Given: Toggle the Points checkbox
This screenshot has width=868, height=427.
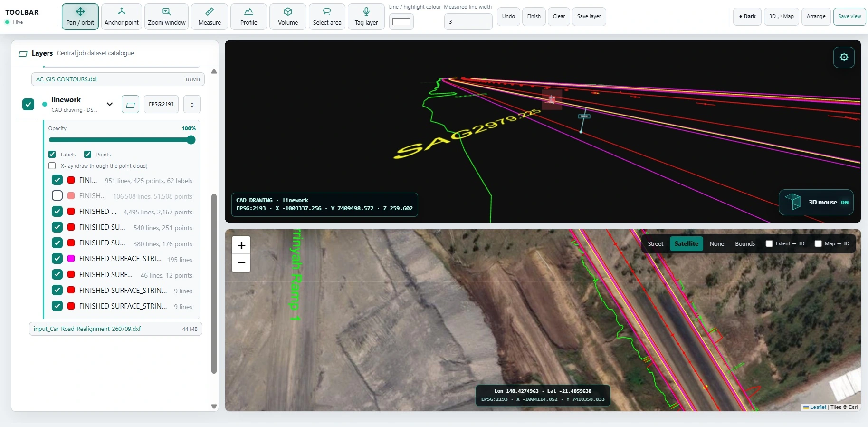Looking at the screenshot, I should point(87,154).
